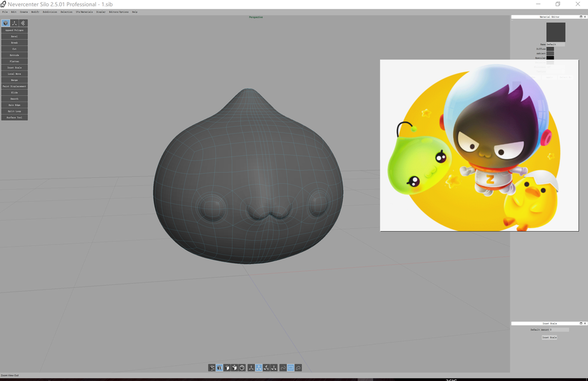Choose the scale manipulator icon

click(274, 368)
